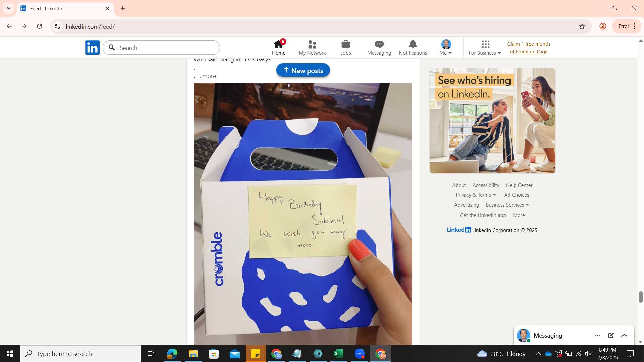
Task: Open the crumble box post image
Action: pos(303,214)
